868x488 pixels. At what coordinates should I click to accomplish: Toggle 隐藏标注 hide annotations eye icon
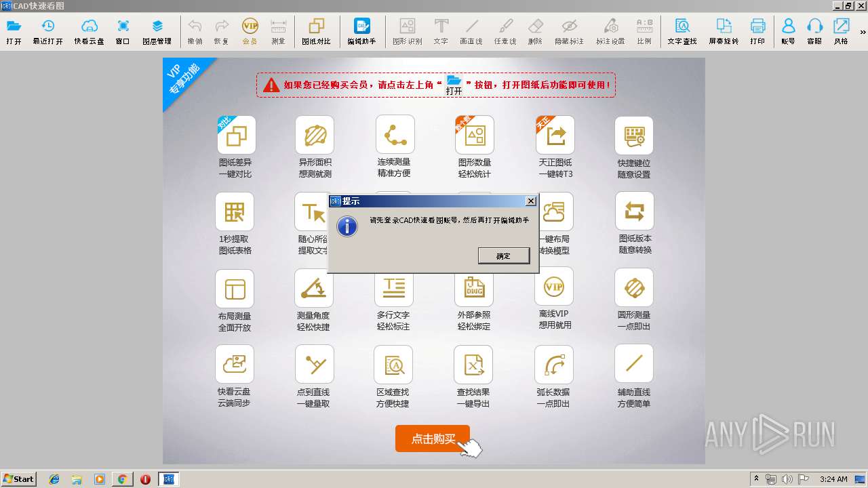569,31
